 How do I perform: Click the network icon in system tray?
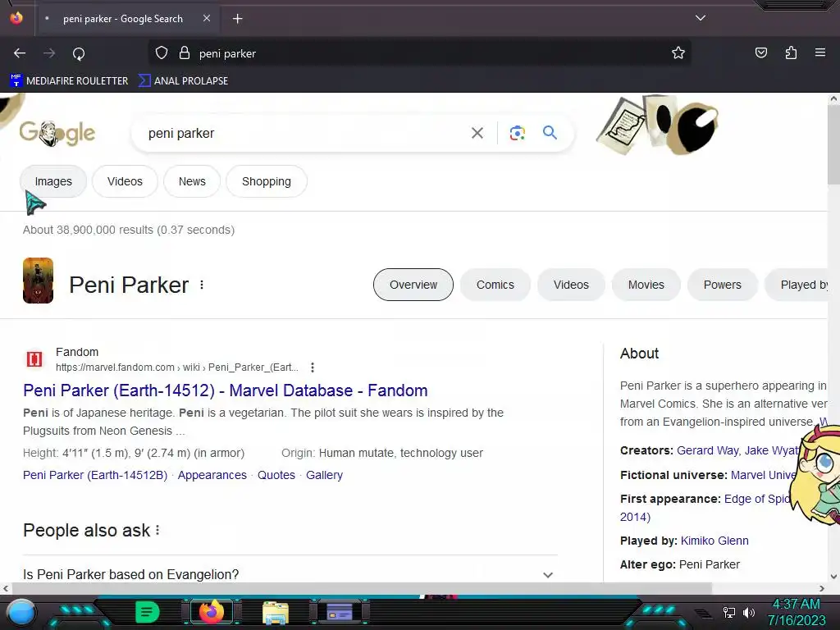point(728,612)
